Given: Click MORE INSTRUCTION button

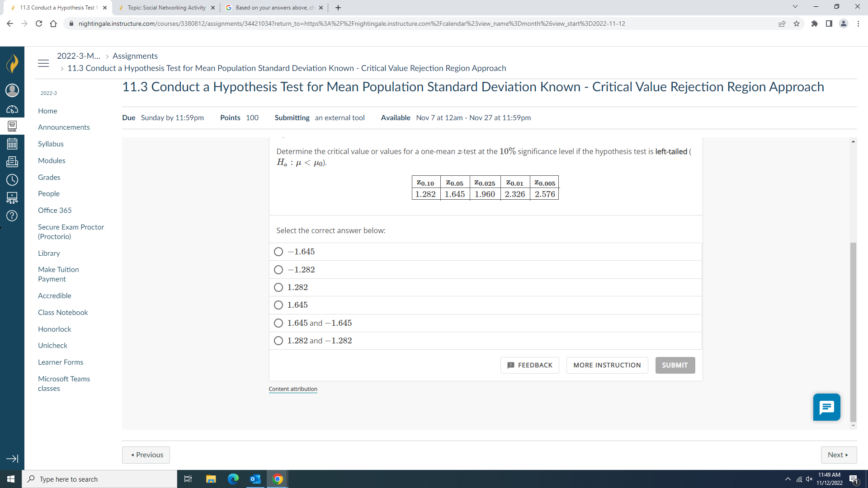Looking at the screenshot, I should [x=607, y=365].
